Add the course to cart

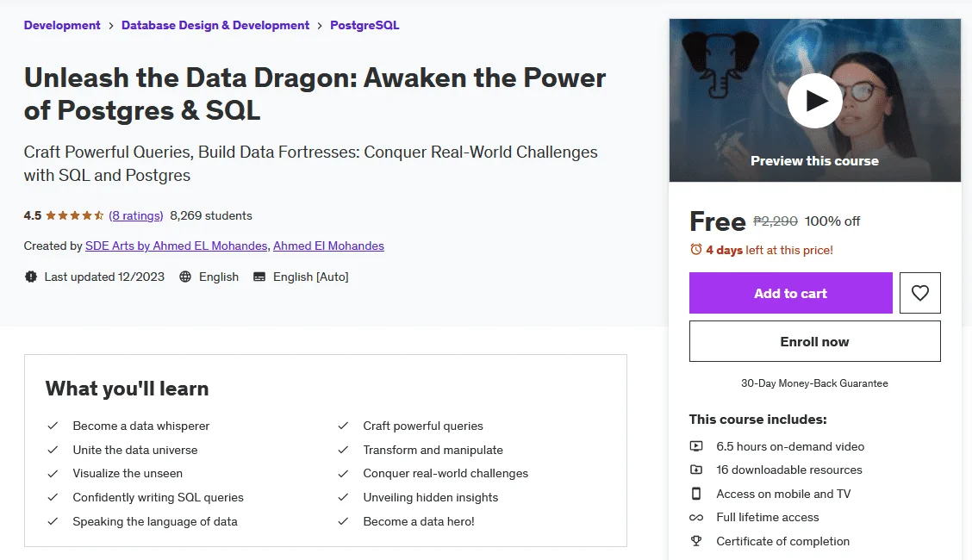(x=790, y=293)
